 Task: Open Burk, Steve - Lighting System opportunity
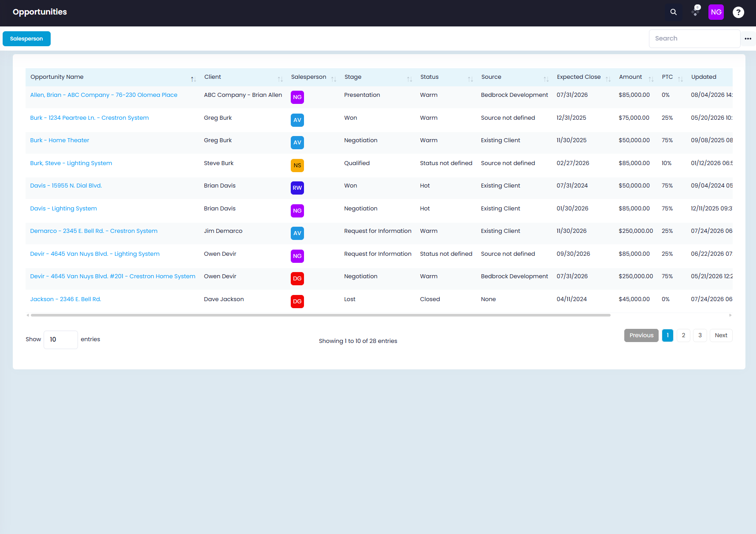71,163
